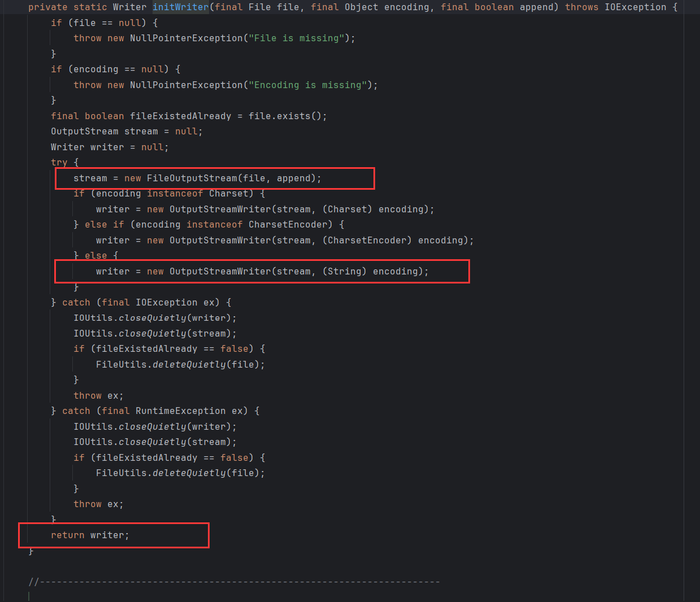Click the (String) cast in boxed line
The height and width of the screenshot is (602, 700).
(x=344, y=272)
